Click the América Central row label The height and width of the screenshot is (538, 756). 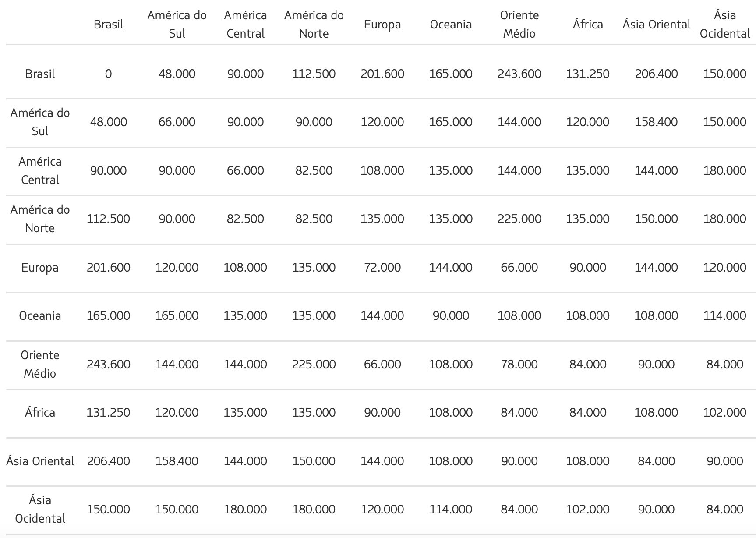pos(40,170)
